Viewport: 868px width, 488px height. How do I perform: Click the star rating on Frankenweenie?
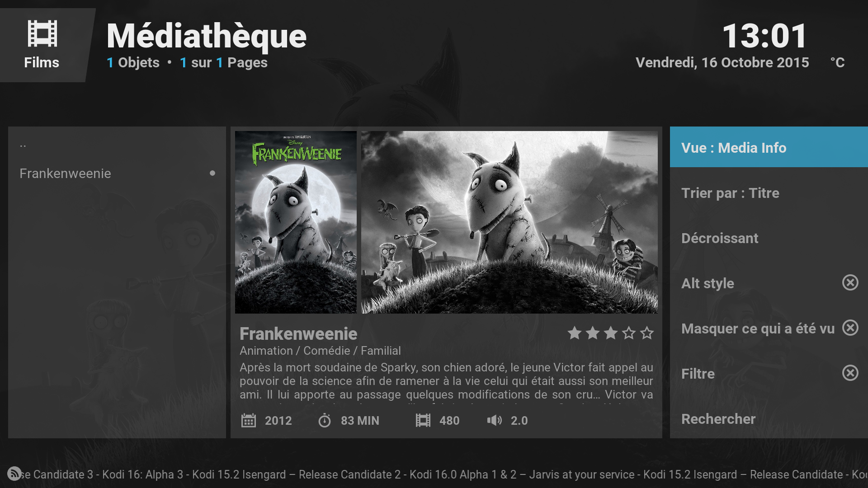point(611,333)
